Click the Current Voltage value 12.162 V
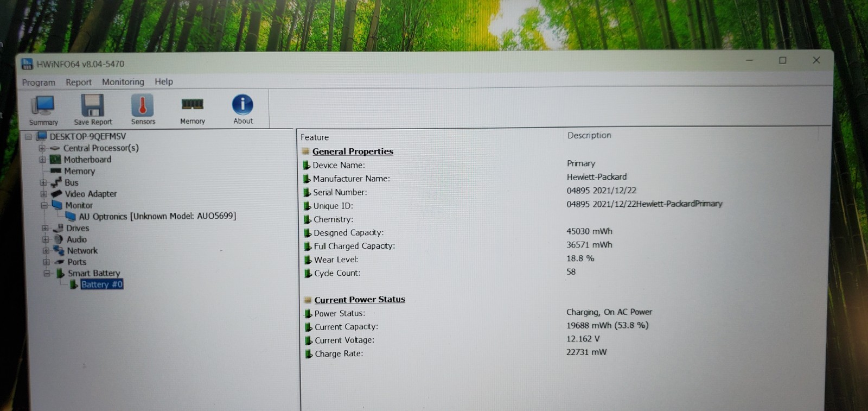The image size is (868, 411). pos(583,339)
